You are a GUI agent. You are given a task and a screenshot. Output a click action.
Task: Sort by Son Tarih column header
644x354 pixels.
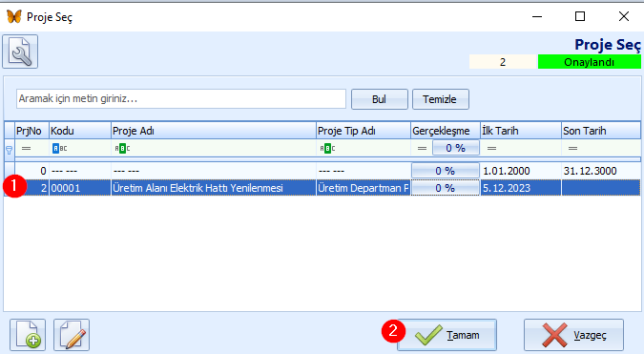pyautogui.click(x=601, y=131)
